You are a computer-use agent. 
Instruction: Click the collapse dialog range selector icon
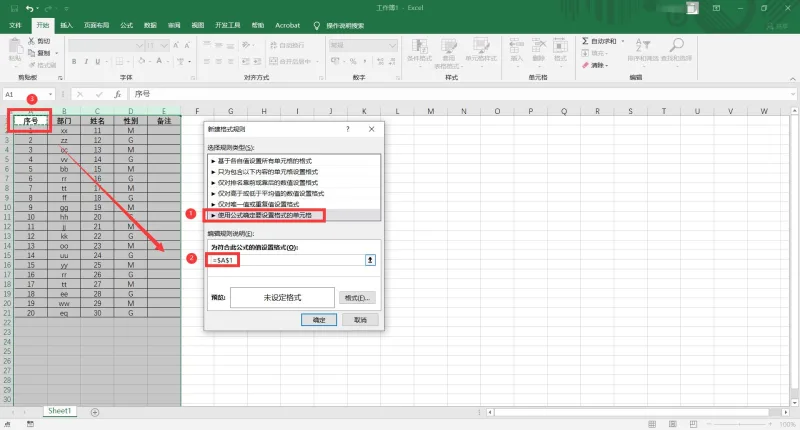(370, 260)
